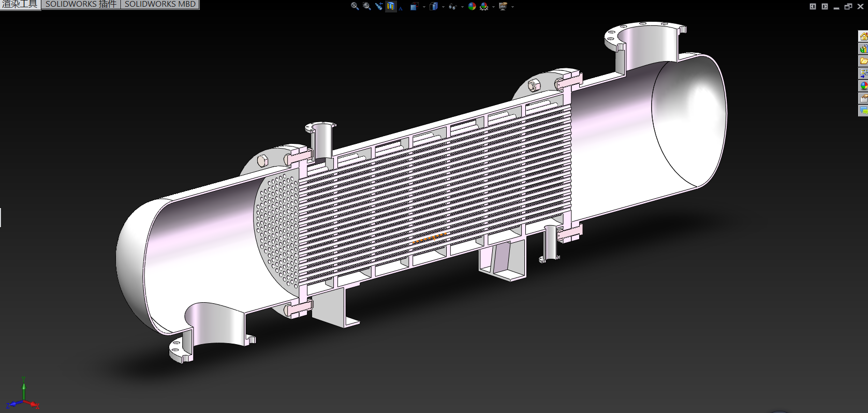Open File Explorer folder pane
This screenshot has width=868, height=413.
pyautogui.click(x=863, y=61)
